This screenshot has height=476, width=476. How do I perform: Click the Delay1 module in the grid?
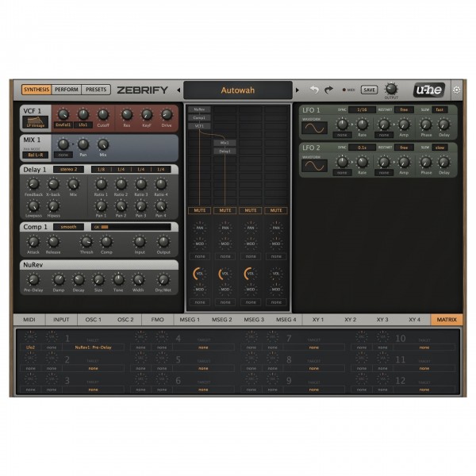click(225, 152)
